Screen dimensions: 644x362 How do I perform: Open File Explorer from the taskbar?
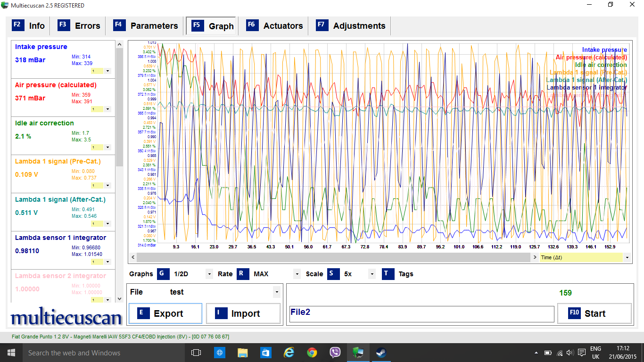pos(242,353)
